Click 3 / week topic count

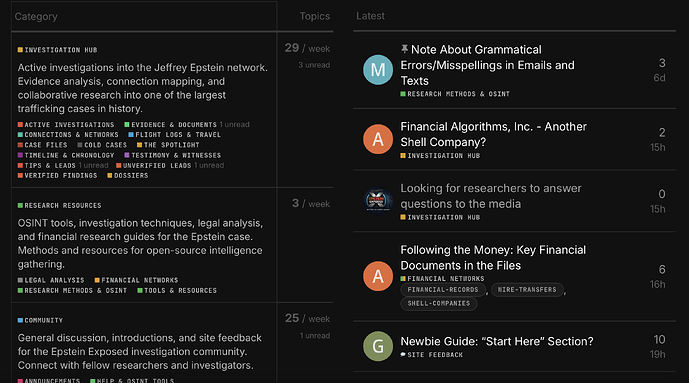[x=311, y=204]
